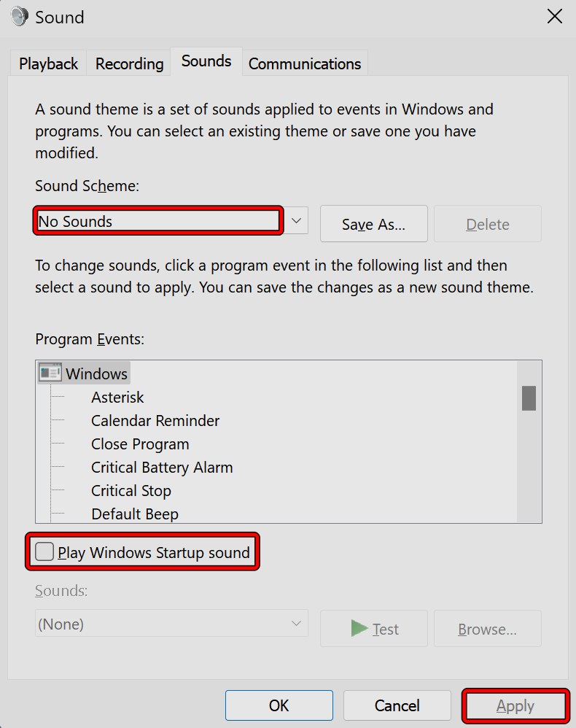Image resolution: width=576 pixels, height=728 pixels.
Task: Select the Asterisk program event
Action: click(x=117, y=398)
